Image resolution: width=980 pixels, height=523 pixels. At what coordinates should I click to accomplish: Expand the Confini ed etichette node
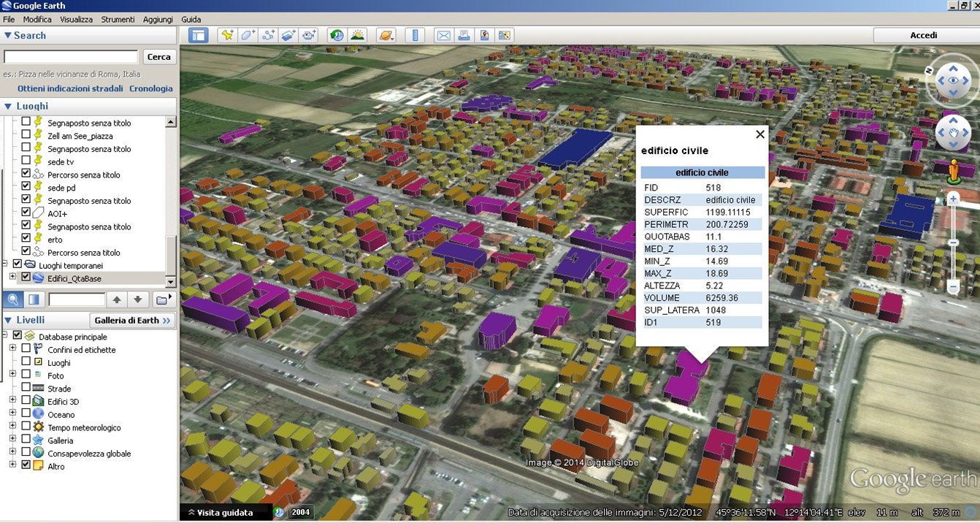12,349
